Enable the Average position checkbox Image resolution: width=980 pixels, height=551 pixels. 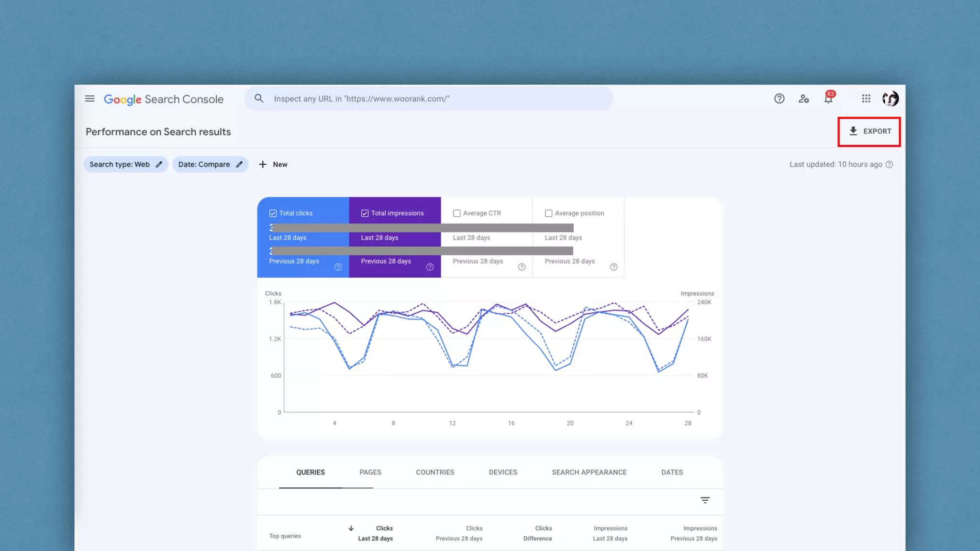click(548, 213)
